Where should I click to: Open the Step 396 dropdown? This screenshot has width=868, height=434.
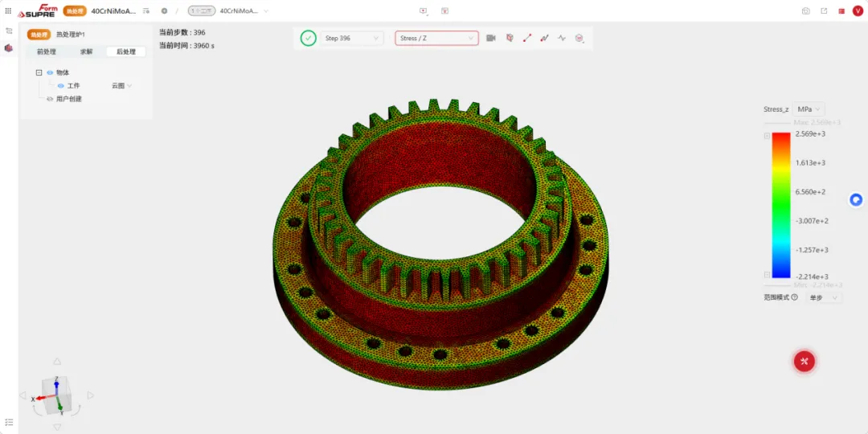tap(352, 39)
